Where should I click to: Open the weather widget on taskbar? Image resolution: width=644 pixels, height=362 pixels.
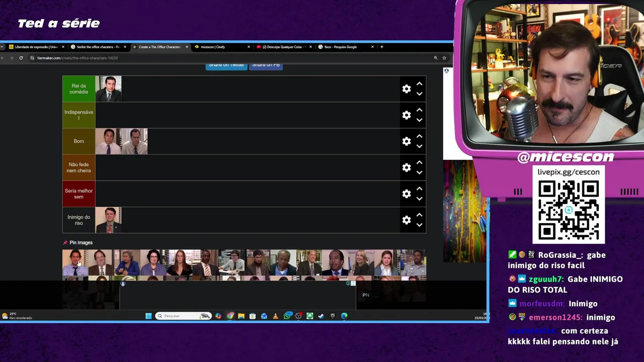[18, 316]
